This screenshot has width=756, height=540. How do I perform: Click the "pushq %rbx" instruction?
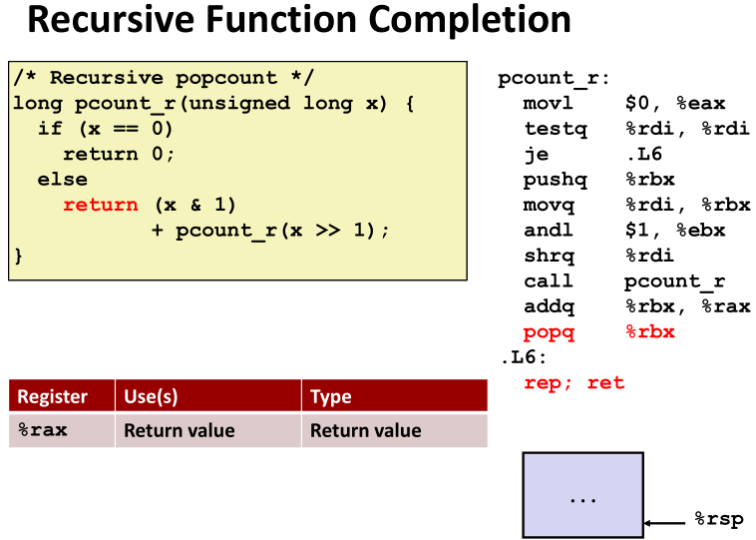click(x=599, y=180)
